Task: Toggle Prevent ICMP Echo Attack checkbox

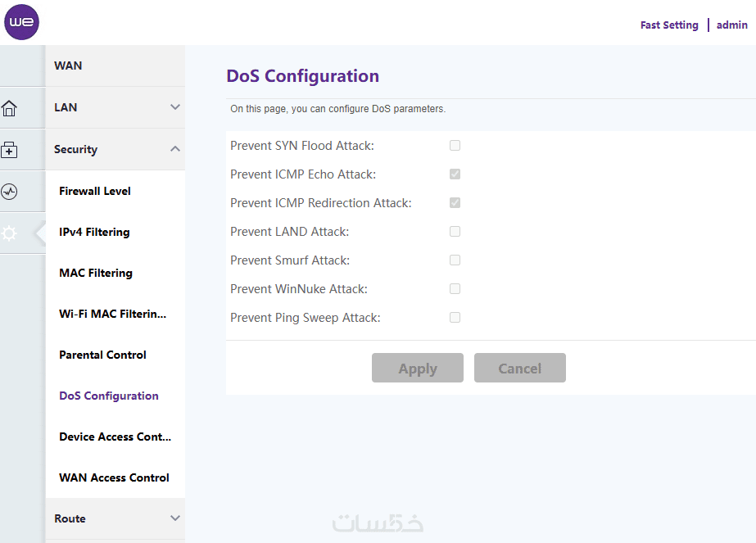Action: tap(455, 174)
